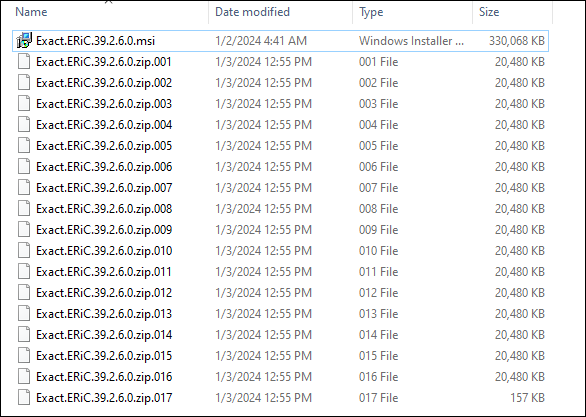
Task: Select the Exact.ERiC.39.2.6.0.msi installer icon
Action: coord(24,40)
